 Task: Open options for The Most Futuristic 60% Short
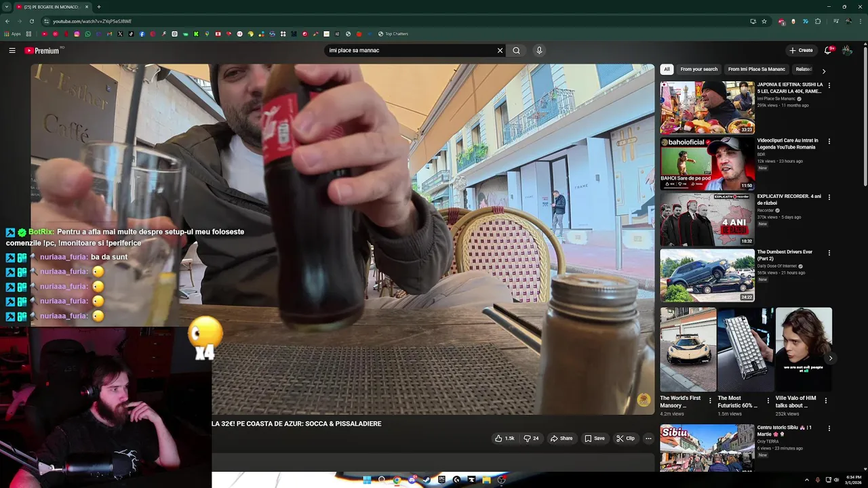pyautogui.click(x=768, y=401)
